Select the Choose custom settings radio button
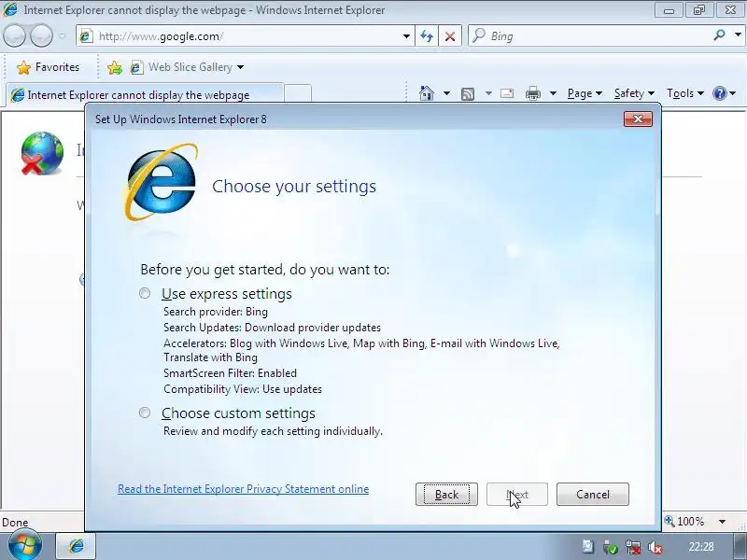Viewport: 747px width, 560px height. (145, 413)
